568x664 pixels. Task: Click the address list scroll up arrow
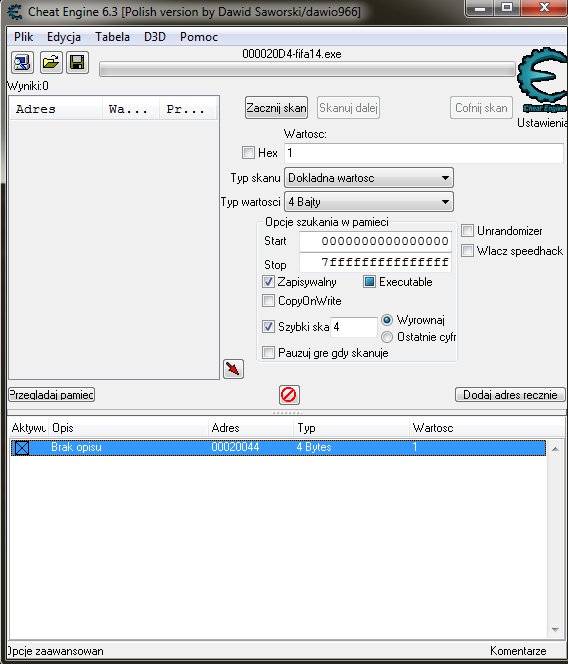[x=555, y=448]
